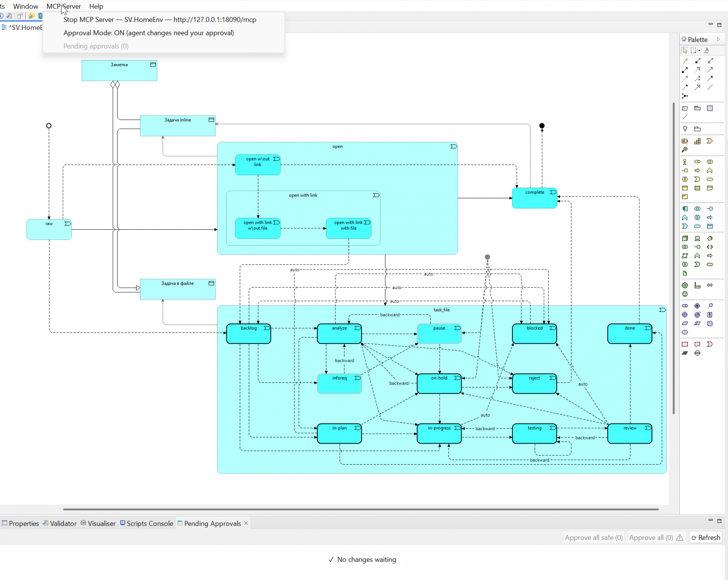This screenshot has width=728, height=580.
Task: Select the Business Actor element
Action: pos(685,162)
